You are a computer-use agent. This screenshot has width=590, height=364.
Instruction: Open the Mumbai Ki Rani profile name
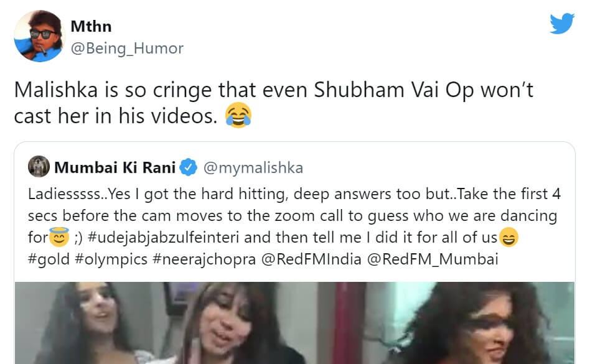(116, 167)
